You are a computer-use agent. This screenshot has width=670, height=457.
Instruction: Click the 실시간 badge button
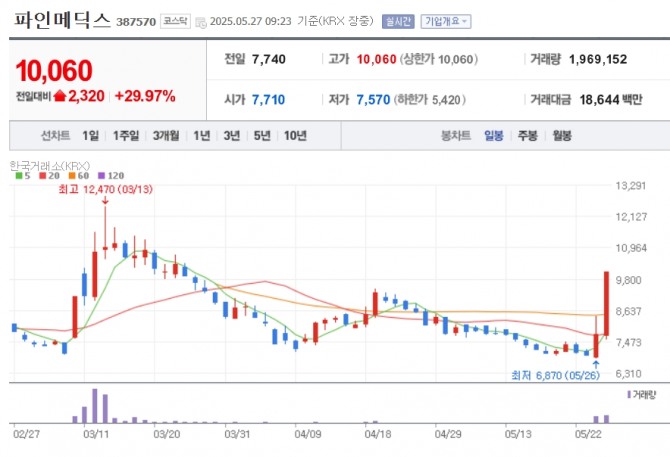point(398,21)
